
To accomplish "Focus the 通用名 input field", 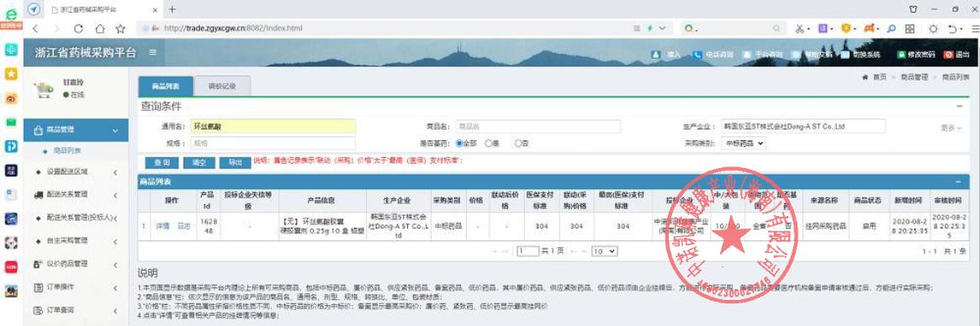I will [273, 126].
